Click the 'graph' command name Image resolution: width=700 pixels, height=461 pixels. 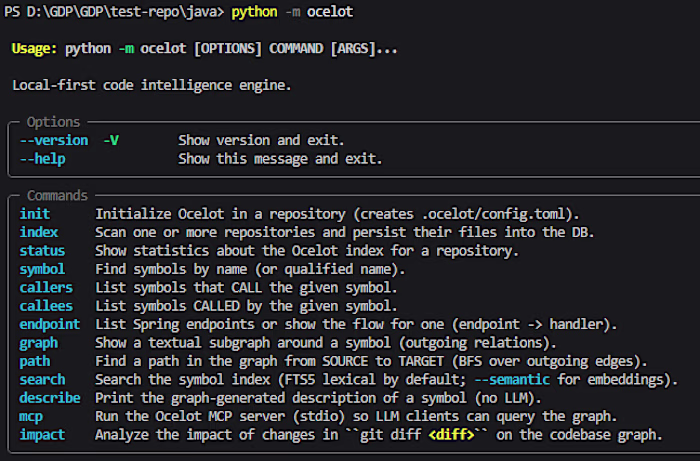(x=38, y=343)
